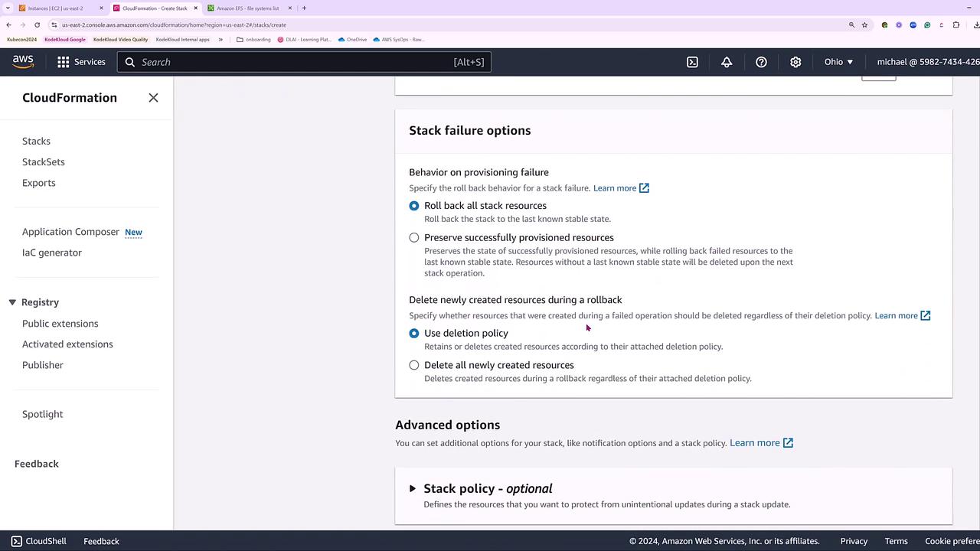Click Learn more about deletion policy
Viewport: 980px width, 551px height.
click(x=897, y=315)
